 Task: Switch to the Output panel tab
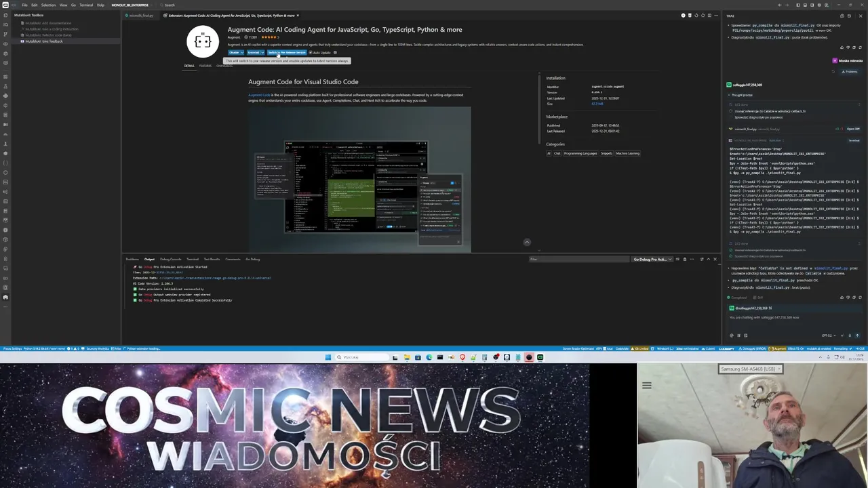(149, 259)
